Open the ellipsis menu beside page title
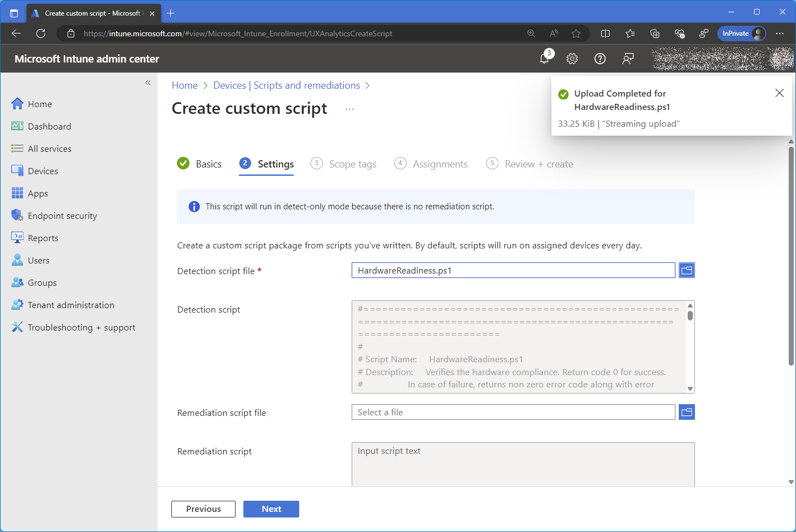796x532 pixels. [x=349, y=109]
